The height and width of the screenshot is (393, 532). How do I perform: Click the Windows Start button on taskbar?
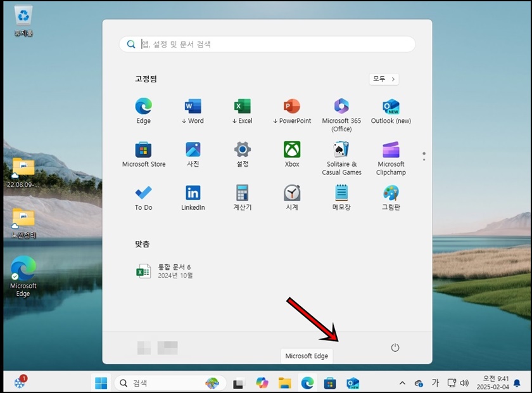click(101, 383)
